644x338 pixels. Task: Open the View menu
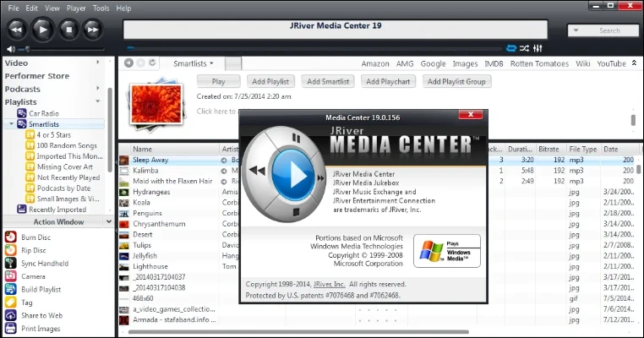pos(52,8)
